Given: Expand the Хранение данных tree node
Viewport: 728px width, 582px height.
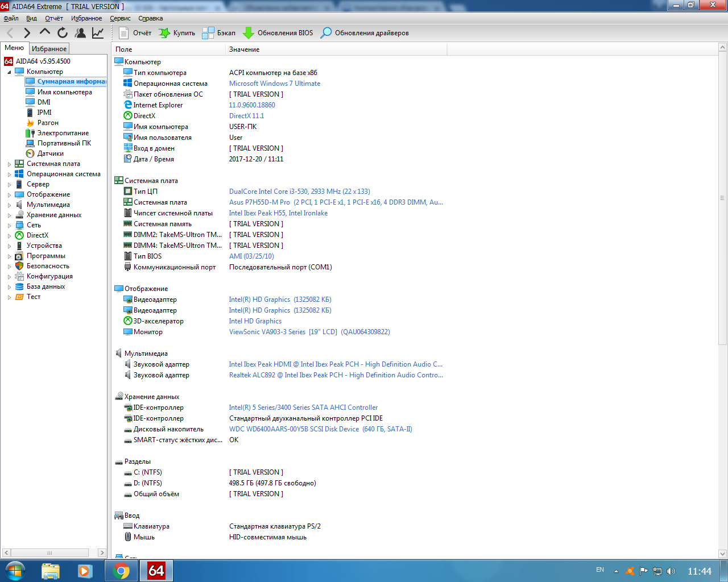Looking at the screenshot, I should (9, 215).
